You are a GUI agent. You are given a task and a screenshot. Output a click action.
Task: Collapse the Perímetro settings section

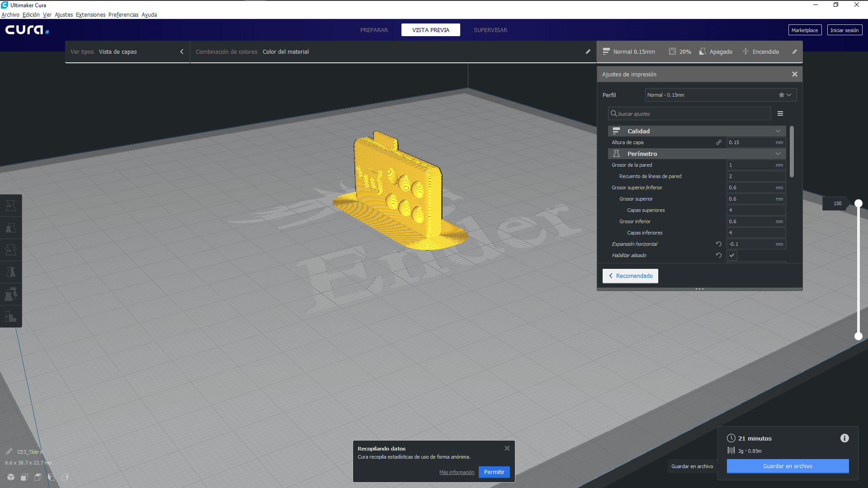tap(778, 154)
